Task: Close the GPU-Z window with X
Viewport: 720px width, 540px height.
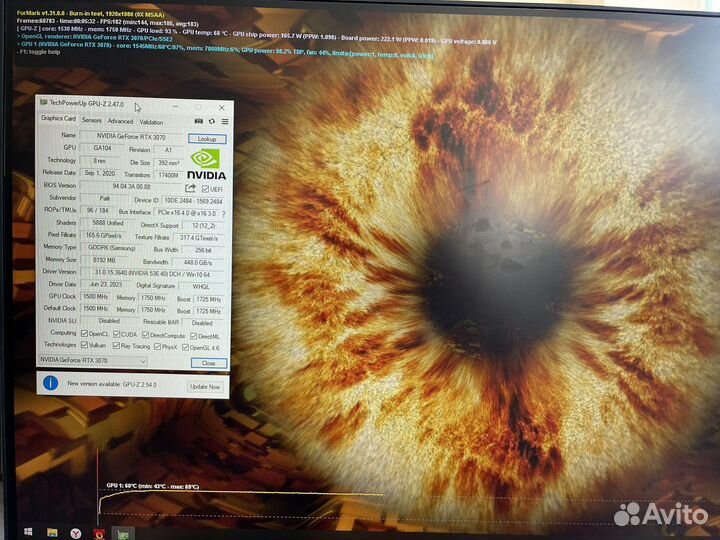Action: click(222, 107)
